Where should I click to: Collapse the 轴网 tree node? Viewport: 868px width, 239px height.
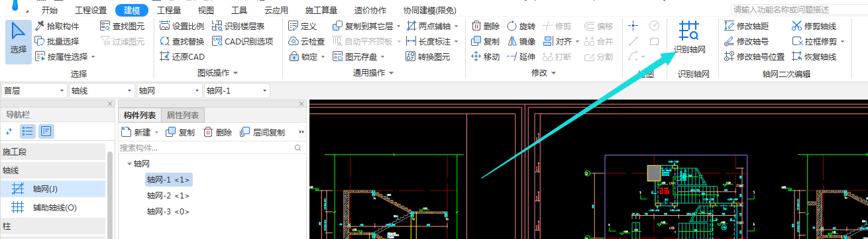click(129, 163)
